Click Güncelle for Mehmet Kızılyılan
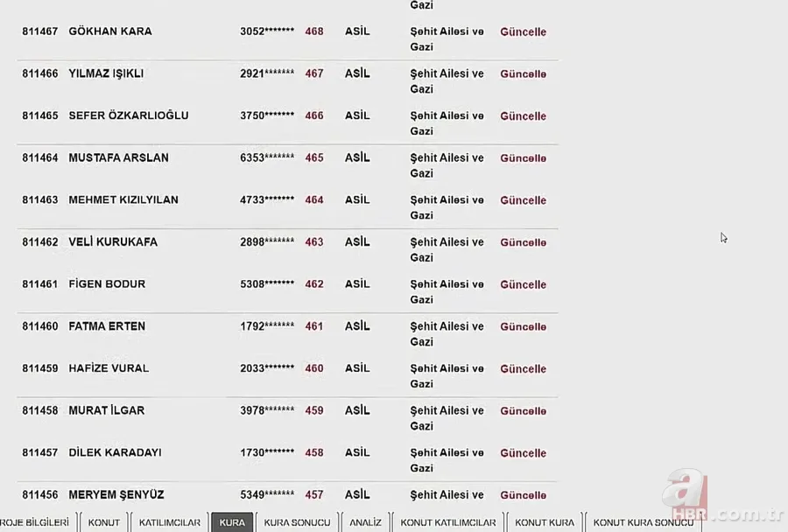Screen dimensions: 788x532 click(523, 200)
